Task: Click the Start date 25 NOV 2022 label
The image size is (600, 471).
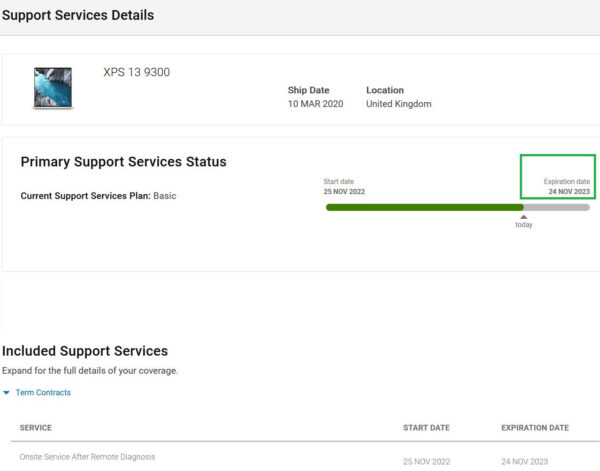Action: [344, 186]
